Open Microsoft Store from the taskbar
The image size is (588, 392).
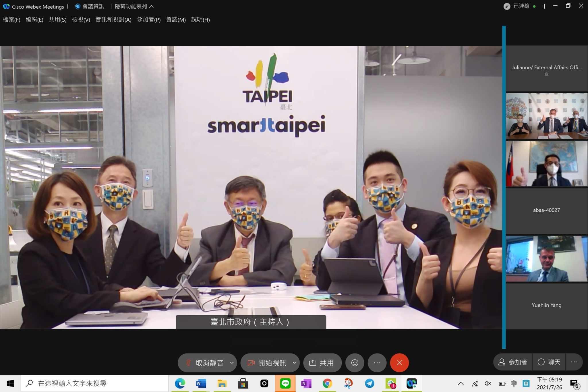(243, 383)
